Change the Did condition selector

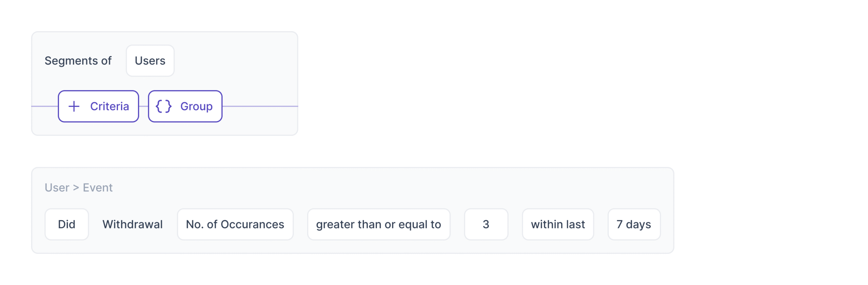[66, 224]
